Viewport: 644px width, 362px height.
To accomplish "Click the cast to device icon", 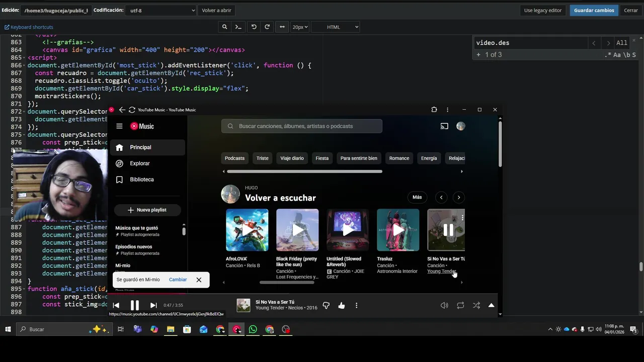I will pyautogui.click(x=444, y=126).
